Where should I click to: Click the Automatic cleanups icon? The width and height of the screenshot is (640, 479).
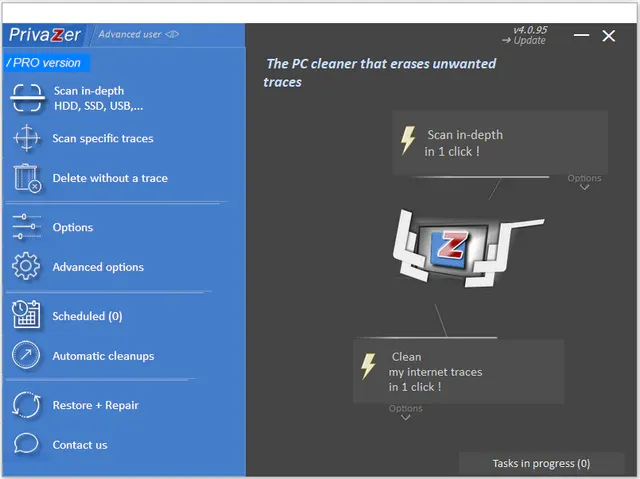click(x=27, y=356)
